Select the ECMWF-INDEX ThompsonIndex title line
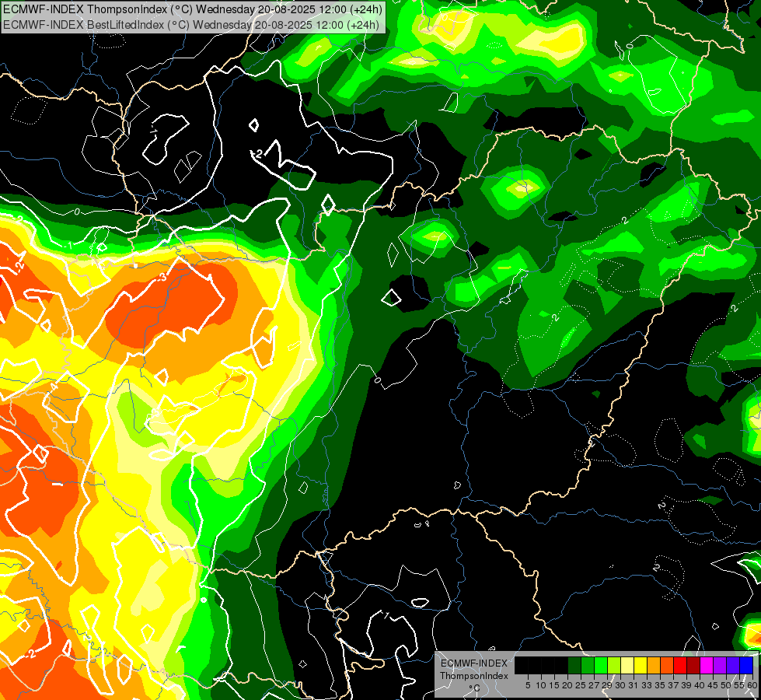Viewport: 761px width, 700px height. click(193, 9)
